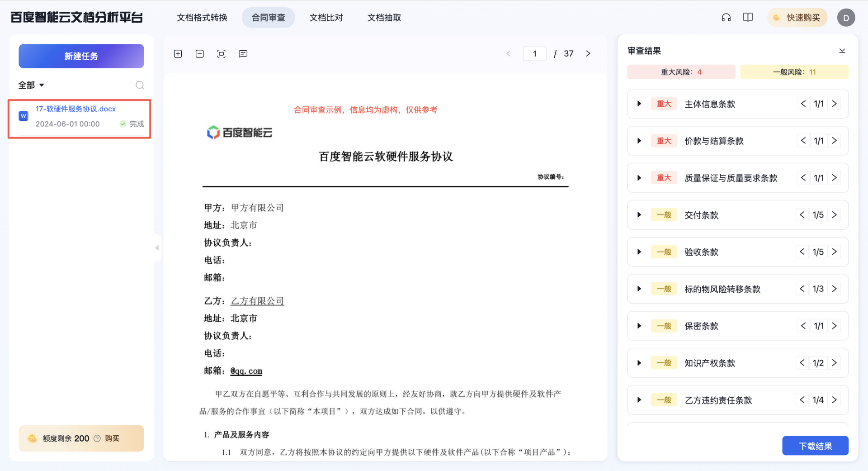Next item arrow for 乙方违约责任条款
Viewport: 868px width, 471px height.
pos(835,400)
